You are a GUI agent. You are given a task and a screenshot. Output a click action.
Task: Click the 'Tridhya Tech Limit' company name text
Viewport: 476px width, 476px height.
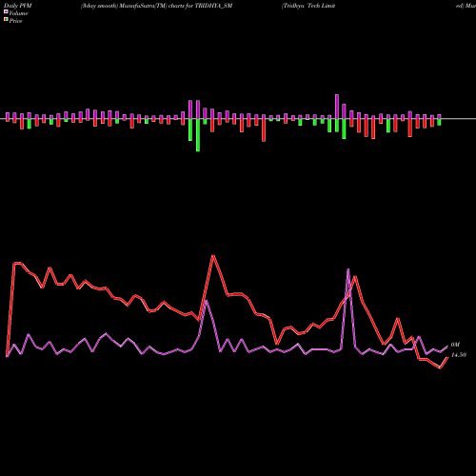point(308,6)
